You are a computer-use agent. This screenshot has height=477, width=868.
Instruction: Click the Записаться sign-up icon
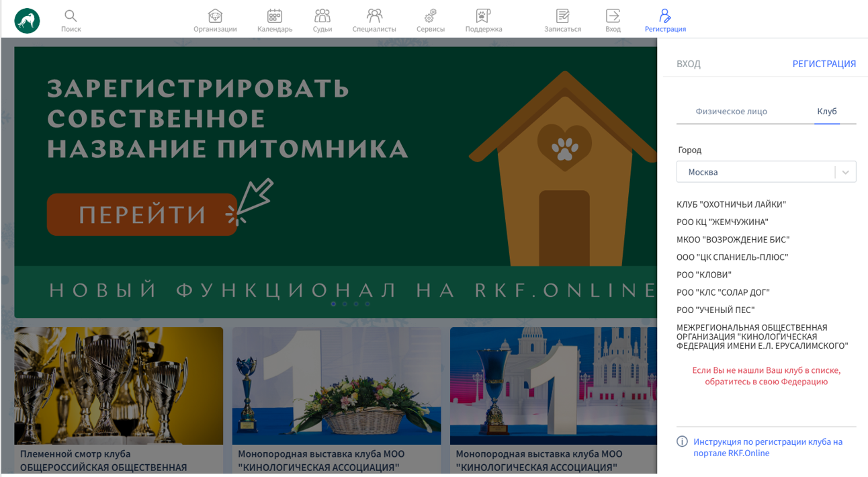562,16
